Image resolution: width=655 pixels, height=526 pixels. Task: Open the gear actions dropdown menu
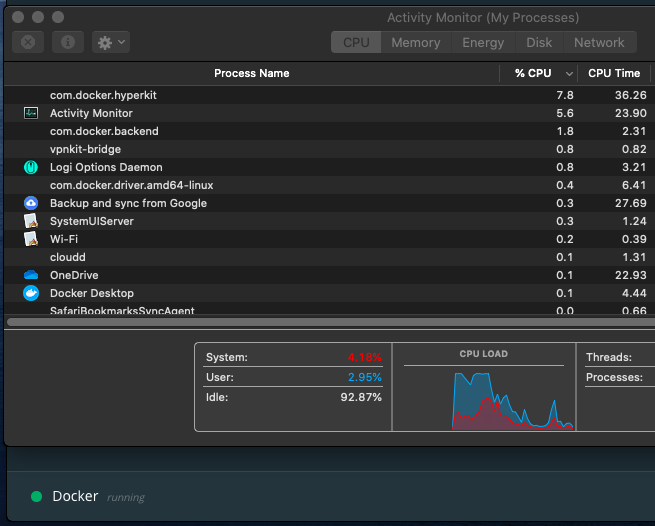tap(111, 42)
